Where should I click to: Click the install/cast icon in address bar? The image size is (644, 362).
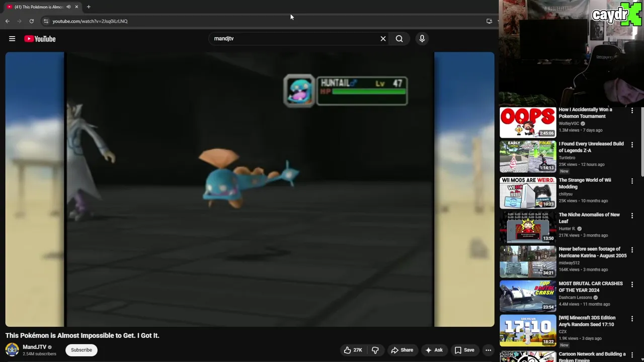(489, 21)
